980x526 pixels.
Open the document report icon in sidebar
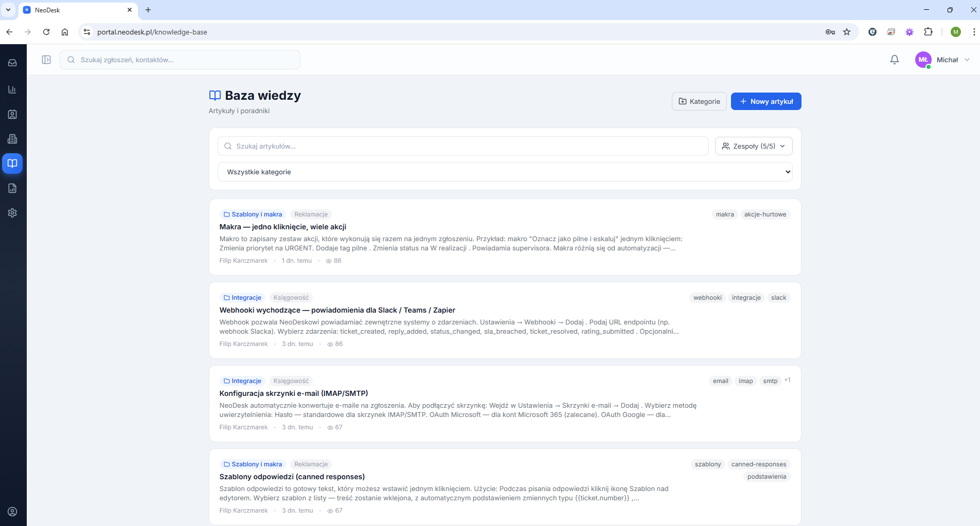point(12,188)
